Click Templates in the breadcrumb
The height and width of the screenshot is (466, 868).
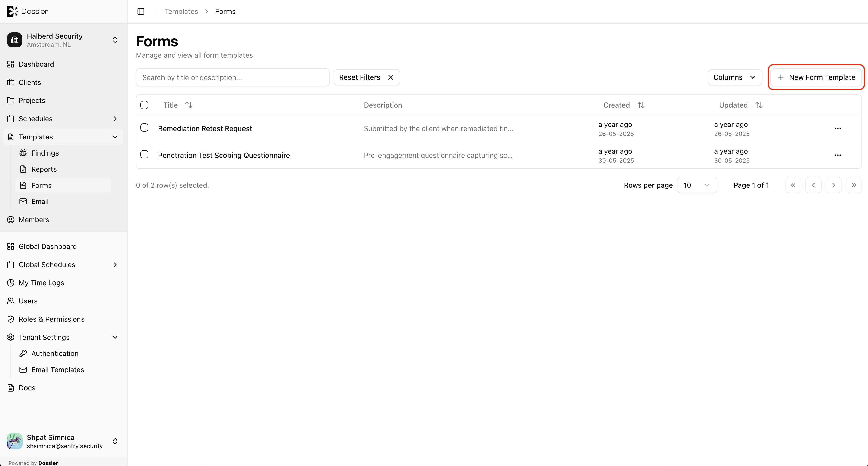click(x=181, y=11)
